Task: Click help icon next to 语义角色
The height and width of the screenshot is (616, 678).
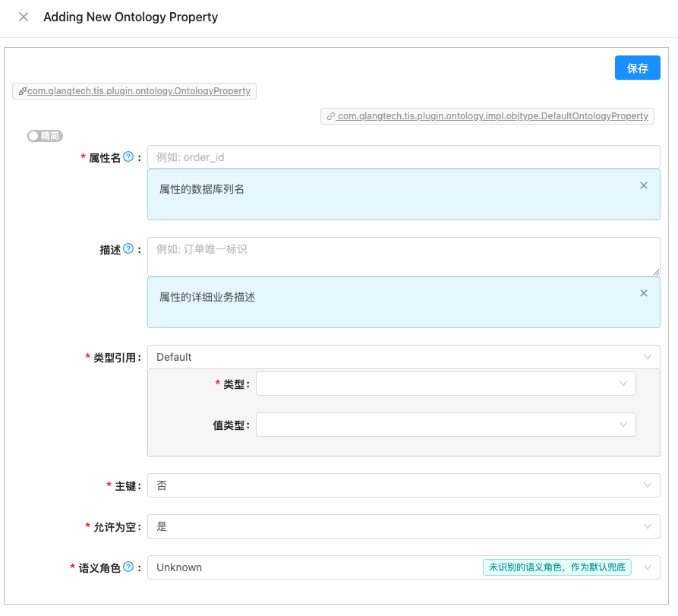Action: point(128,567)
